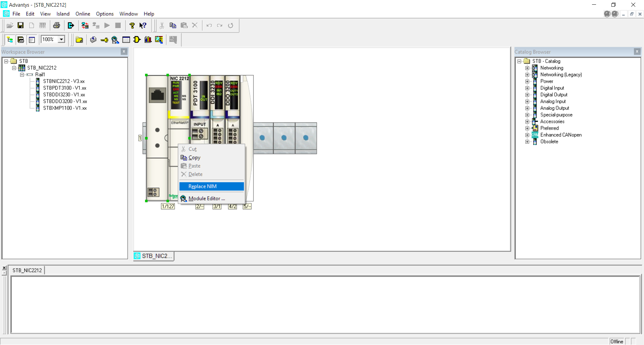Click the Print toolbar icon
This screenshot has height=345, width=644.
57,25
